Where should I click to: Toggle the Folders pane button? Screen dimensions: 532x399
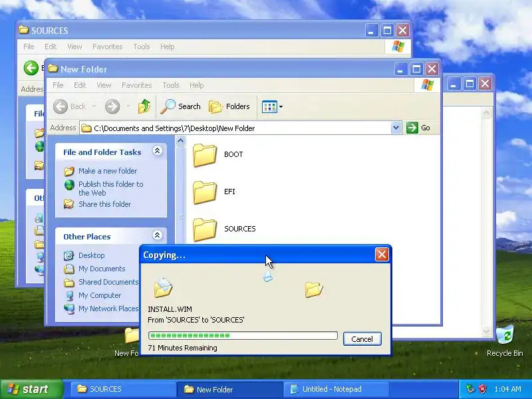[229, 106]
